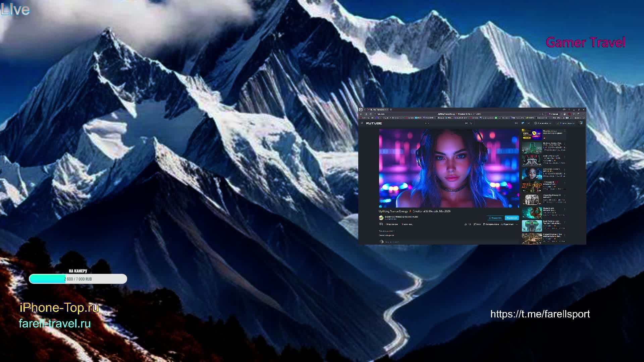
Task: Click the RUTUBE search field
Action: pyautogui.click(x=443, y=123)
